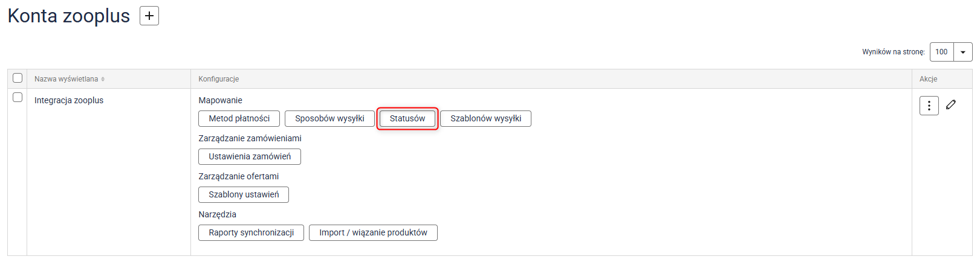Expand the results per page dropdown arrow
The image size is (980, 262).
[962, 52]
